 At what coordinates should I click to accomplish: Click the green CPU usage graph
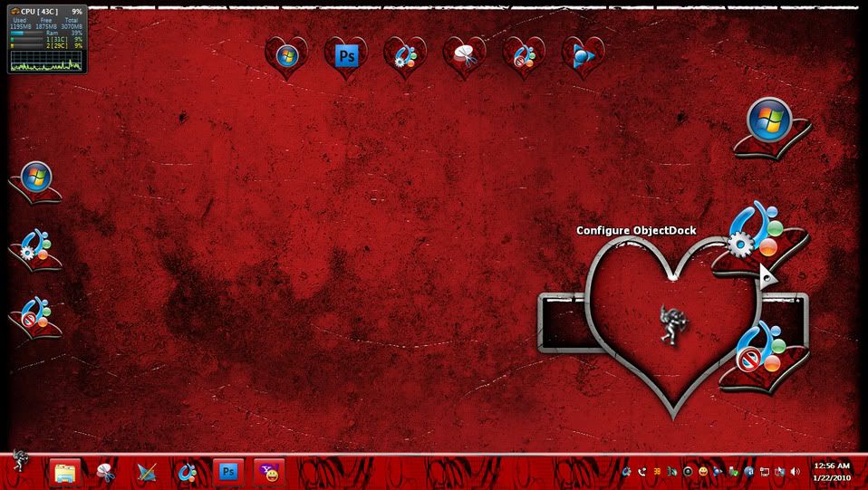tap(46, 61)
